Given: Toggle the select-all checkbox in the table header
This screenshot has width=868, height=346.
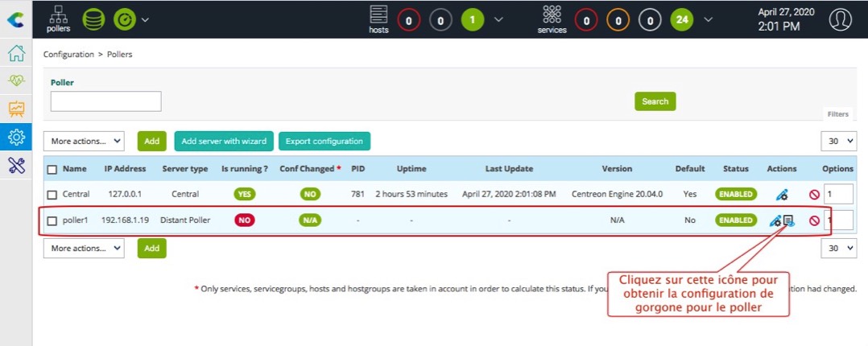Looking at the screenshot, I should pyautogui.click(x=52, y=169).
